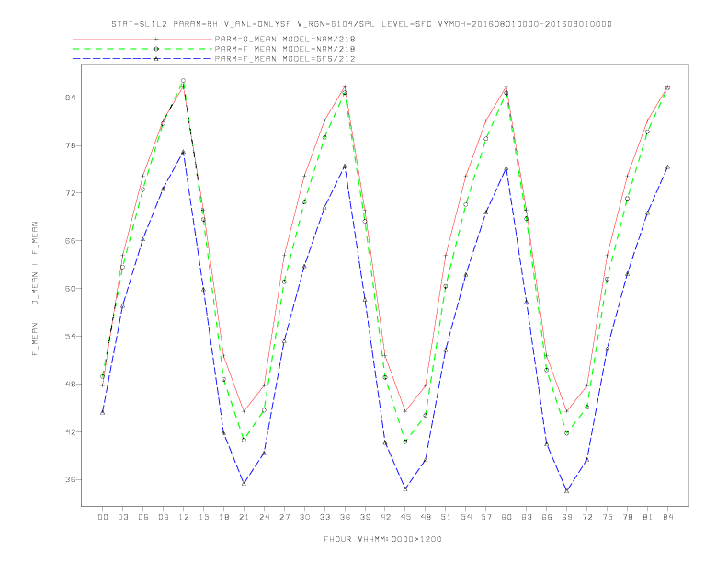Viewport: 728px width, 563px height.
Task: Click y-axis tick label 48
Action: click(x=70, y=385)
